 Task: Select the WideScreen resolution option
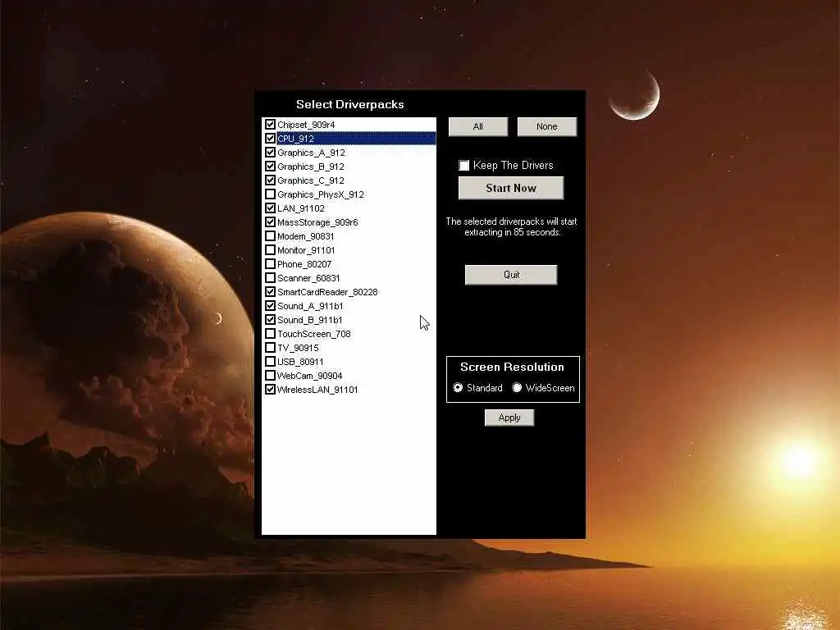517,387
